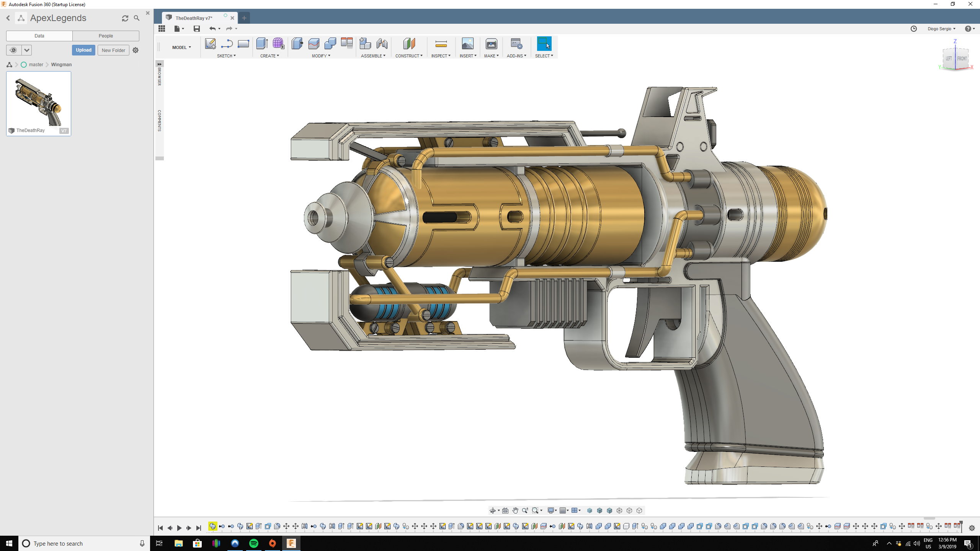Activate the Measure tool
This screenshot has width=980, height=551.
[x=441, y=44]
